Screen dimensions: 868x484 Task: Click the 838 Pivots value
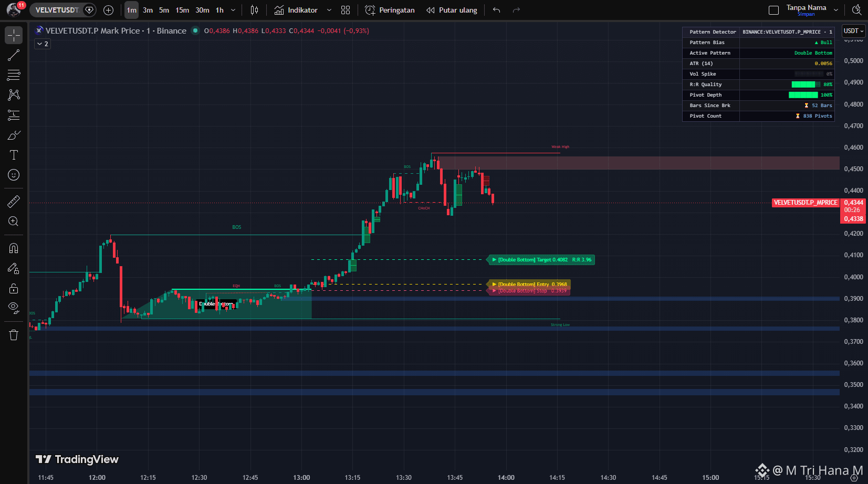pyautogui.click(x=814, y=116)
